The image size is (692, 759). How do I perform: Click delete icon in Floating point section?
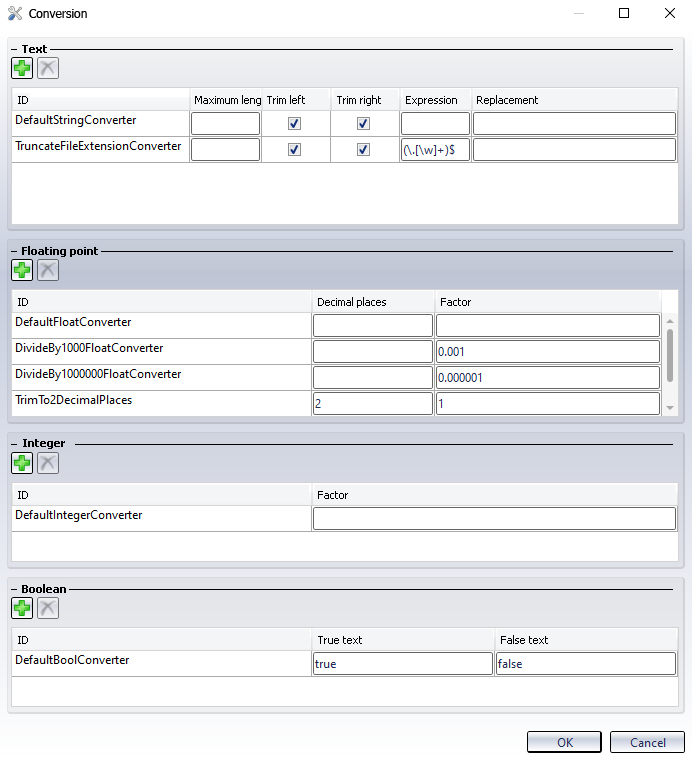[x=48, y=270]
